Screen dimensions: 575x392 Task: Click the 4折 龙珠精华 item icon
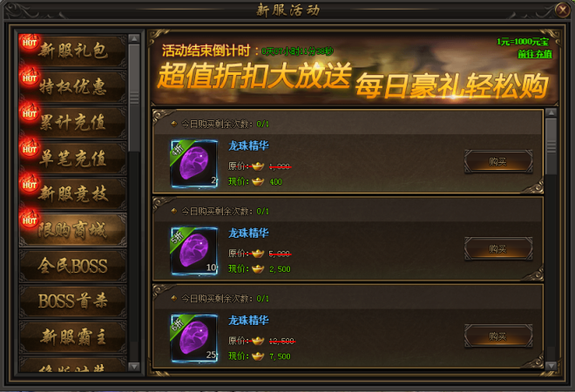[x=194, y=164]
